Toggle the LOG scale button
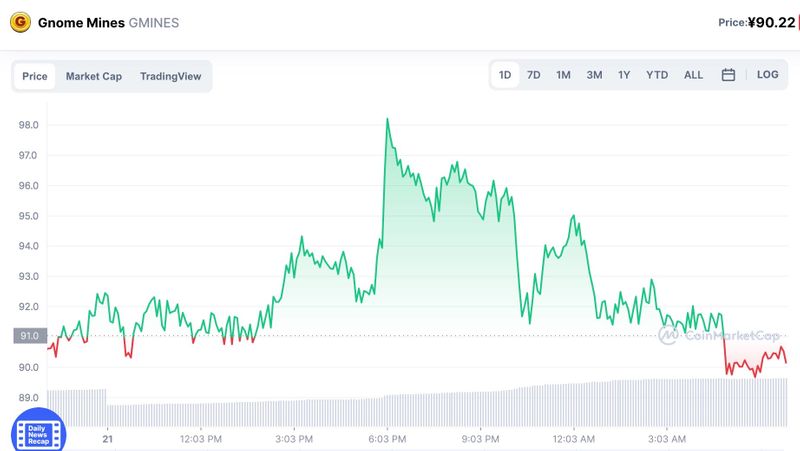The height and width of the screenshot is (451, 800). coord(767,75)
